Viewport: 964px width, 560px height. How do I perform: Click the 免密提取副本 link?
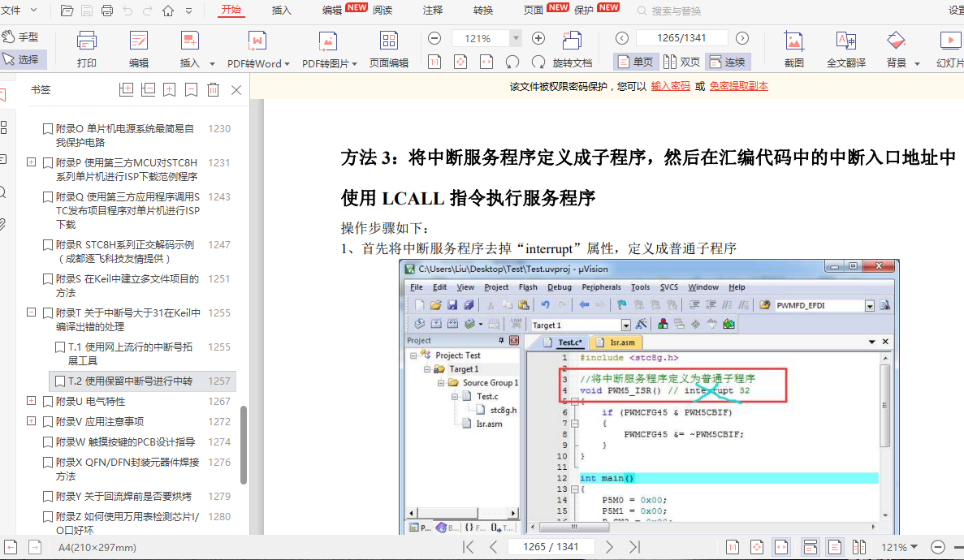tap(738, 86)
